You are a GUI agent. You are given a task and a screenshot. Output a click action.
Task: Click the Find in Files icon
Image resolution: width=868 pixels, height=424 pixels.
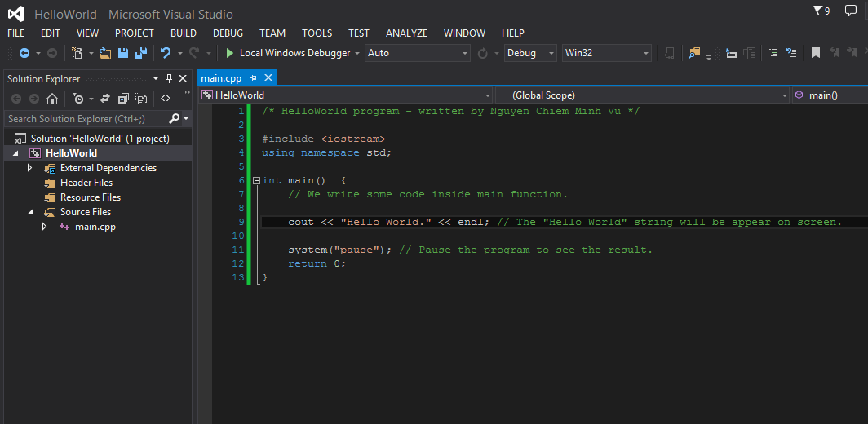coord(694,53)
